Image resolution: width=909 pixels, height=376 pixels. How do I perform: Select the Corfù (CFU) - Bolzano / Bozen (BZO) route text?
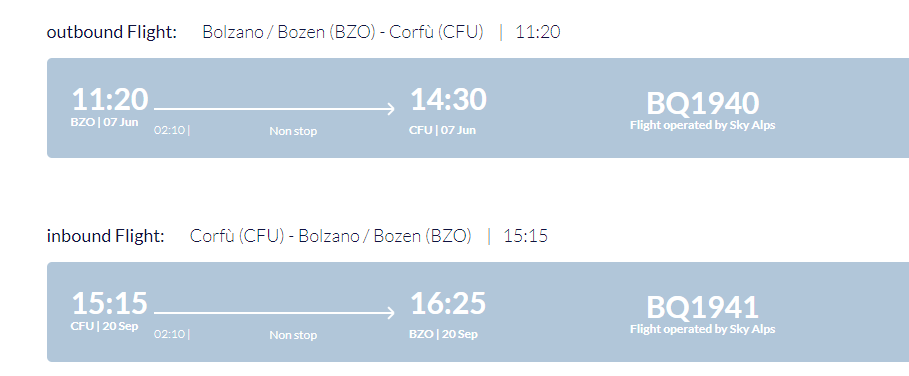pyautogui.click(x=330, y=236)
